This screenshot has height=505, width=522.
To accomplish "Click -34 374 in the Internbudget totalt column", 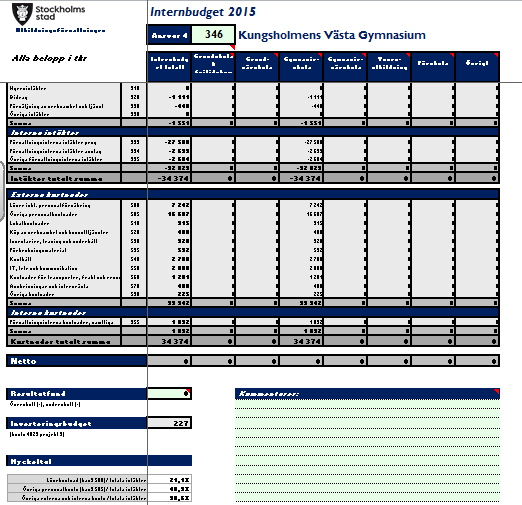I will coord(173,178).
